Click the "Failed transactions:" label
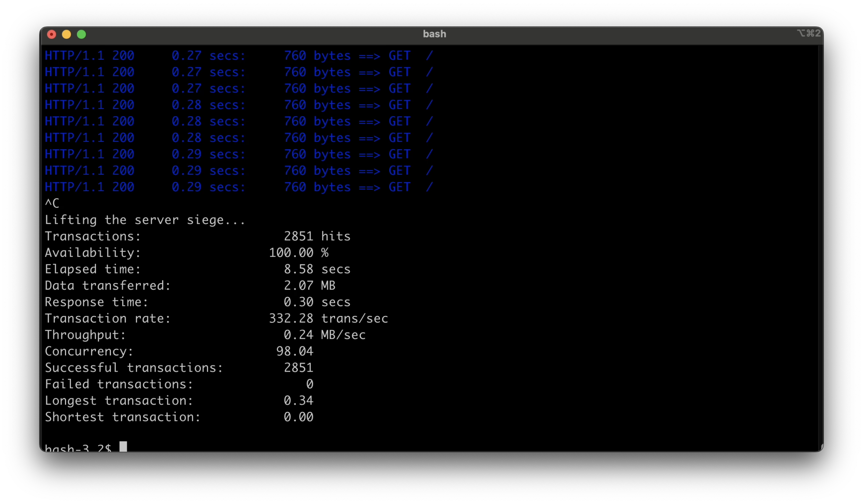 click(119, 384)
